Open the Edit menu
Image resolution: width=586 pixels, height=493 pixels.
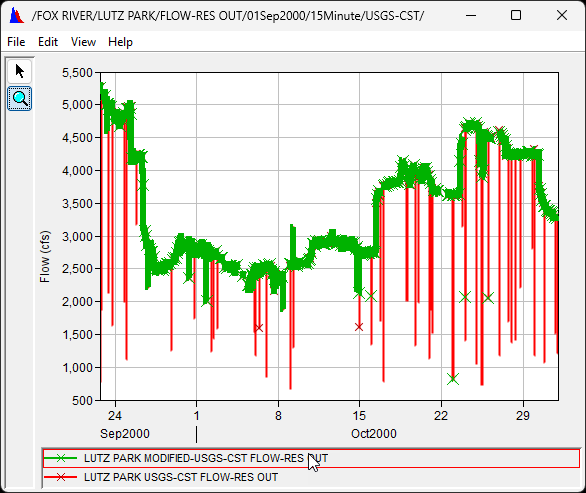[x=48, y=42]
